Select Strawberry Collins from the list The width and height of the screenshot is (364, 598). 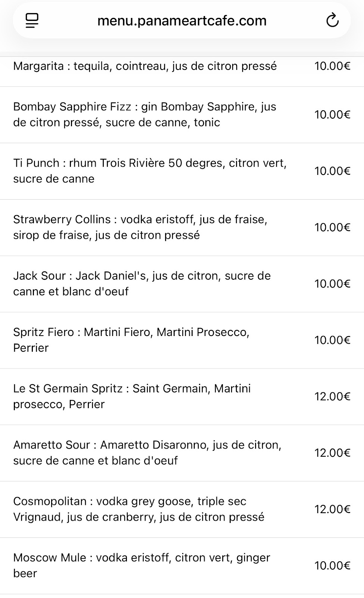click(182, 228)
